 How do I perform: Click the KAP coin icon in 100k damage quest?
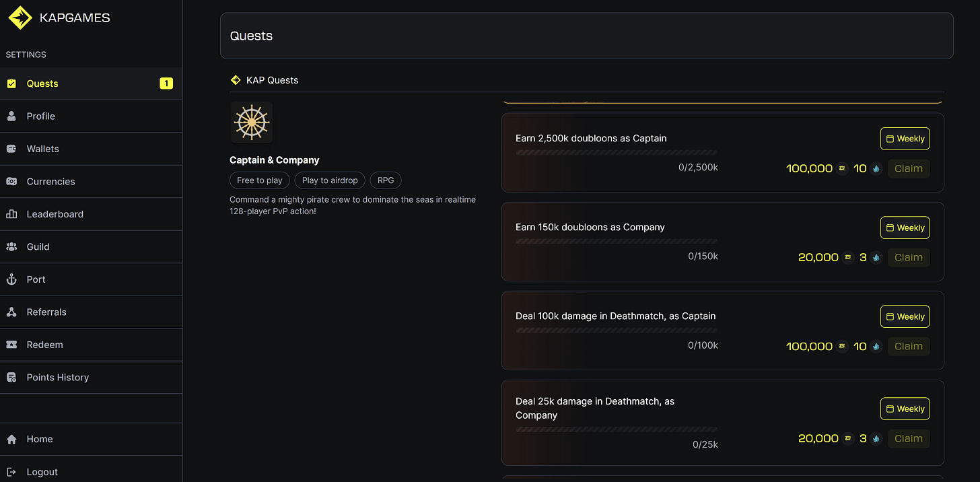(x=842, y=346)
